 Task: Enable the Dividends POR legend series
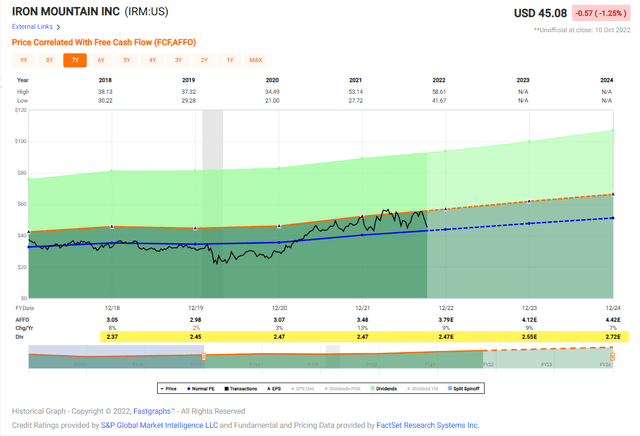(342, 389)
